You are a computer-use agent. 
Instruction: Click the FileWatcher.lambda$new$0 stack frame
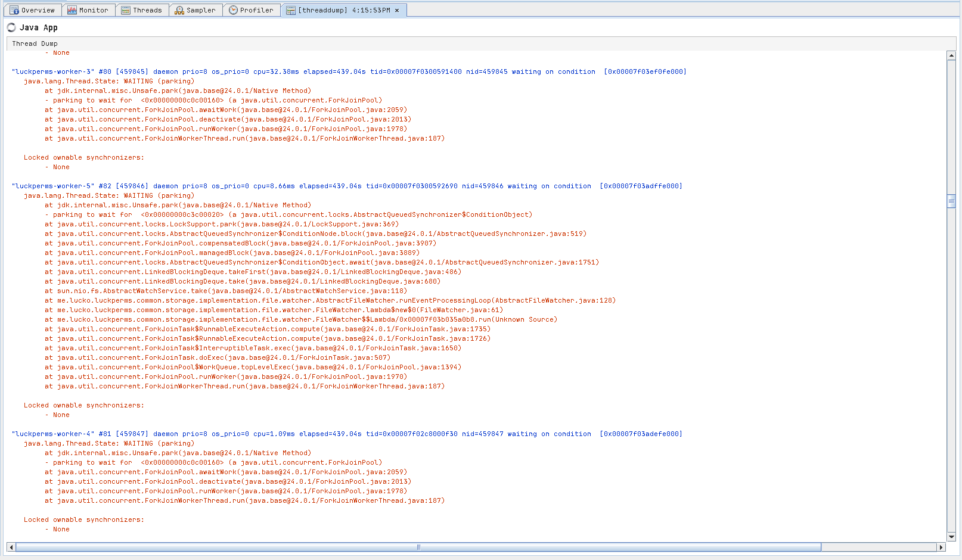point(274,310)
